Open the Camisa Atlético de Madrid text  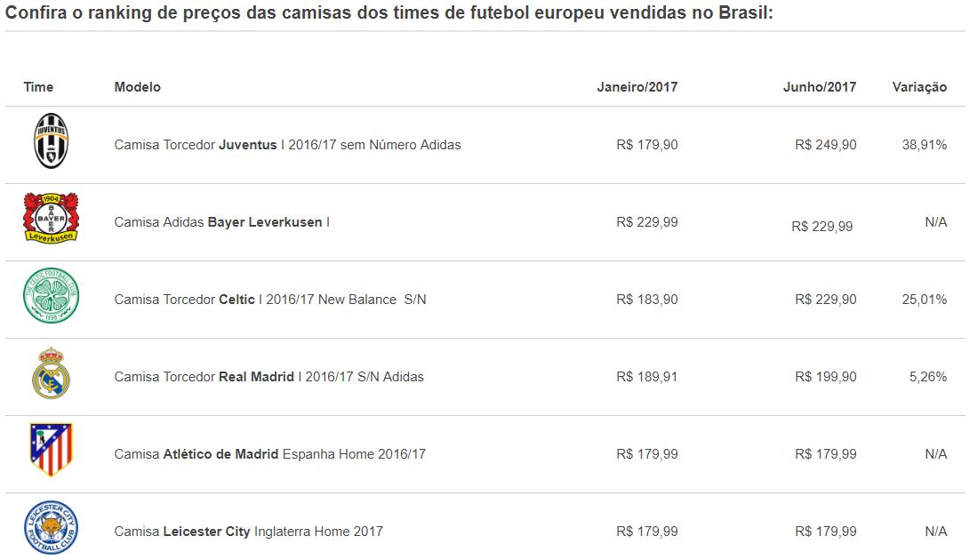click(x=269, y=454)
